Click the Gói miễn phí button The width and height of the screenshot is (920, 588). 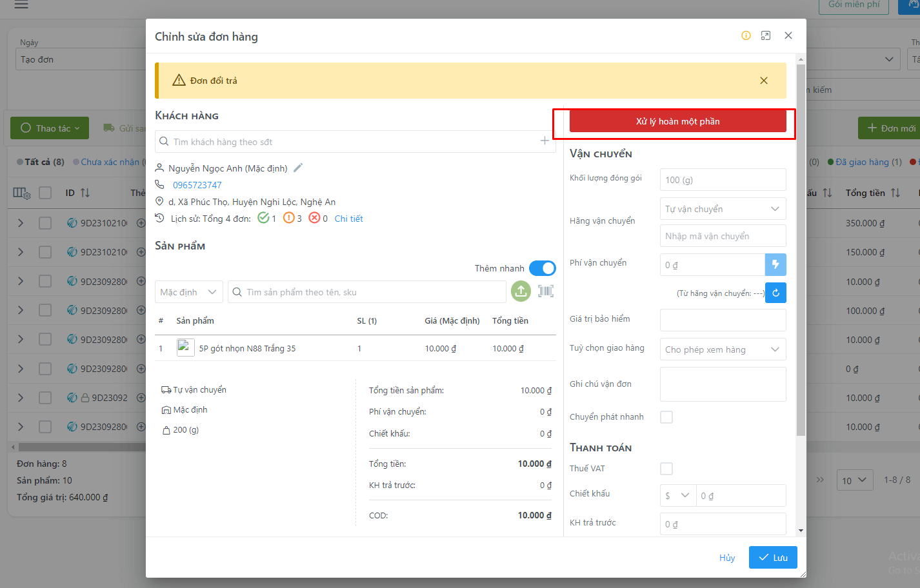[x=854, y=5]
